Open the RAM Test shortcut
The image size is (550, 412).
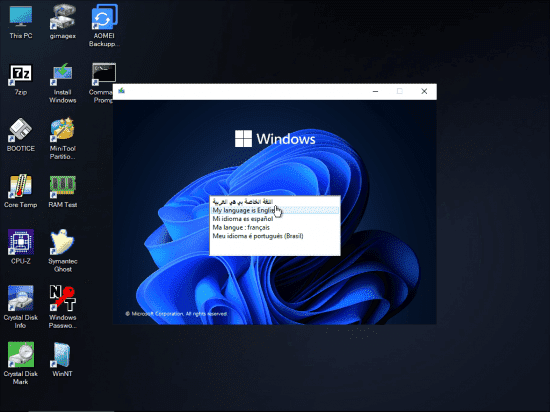pos(62,191)
